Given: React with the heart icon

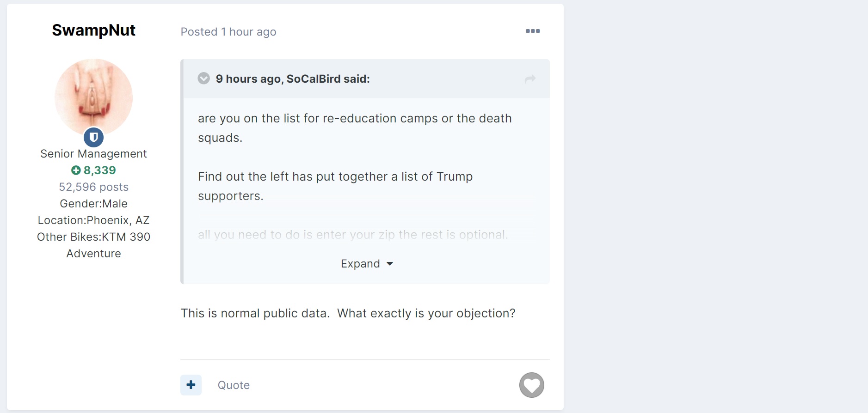Looking at the screenshot, I should (531, 385).
